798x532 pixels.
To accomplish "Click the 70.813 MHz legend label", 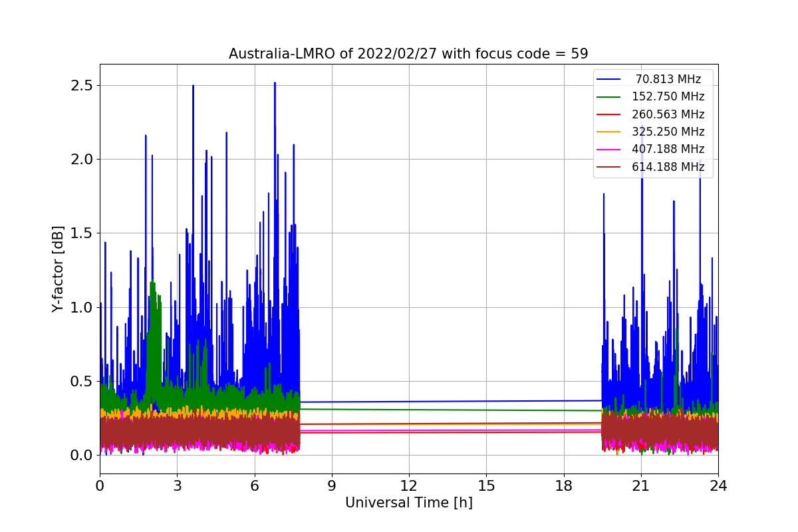I will pos(668,80).
